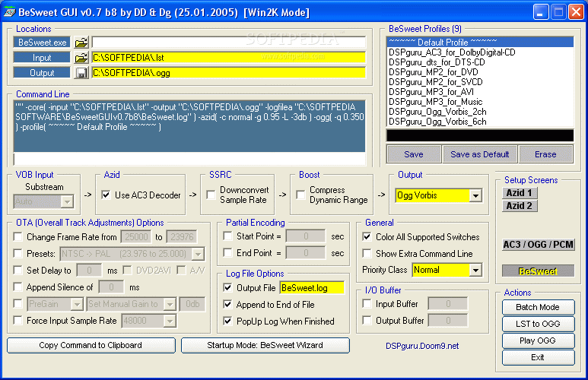Toggle Start Point partial encoding

227,236
